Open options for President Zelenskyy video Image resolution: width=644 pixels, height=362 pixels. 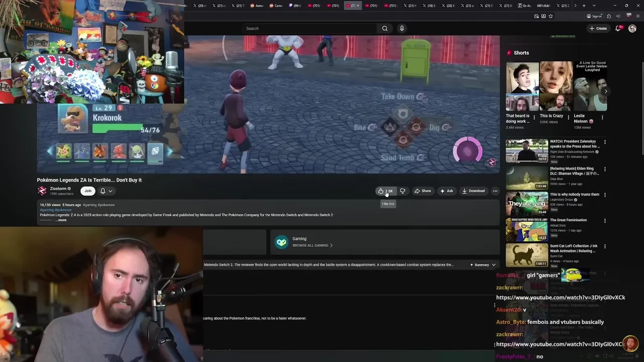click(605, 142)
